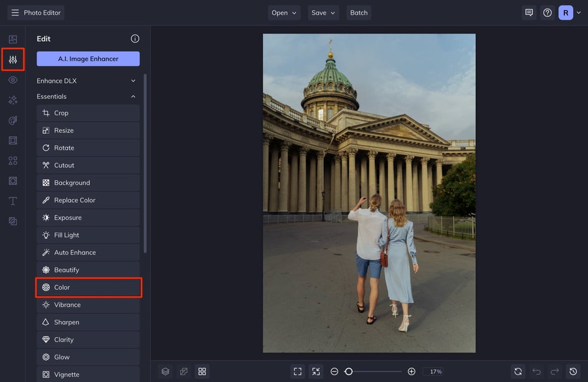Click the zoom out minus icon
The height and width of the screenshot is (382, 588).
click(334, 371)
